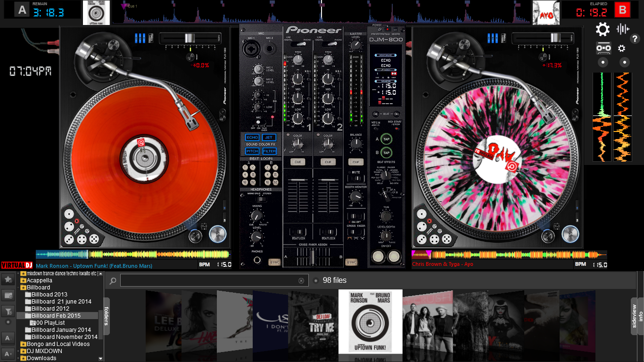Click the Uptown Funk cover thumbnail at top
644x362 pixels.
[x=96, y=13]
